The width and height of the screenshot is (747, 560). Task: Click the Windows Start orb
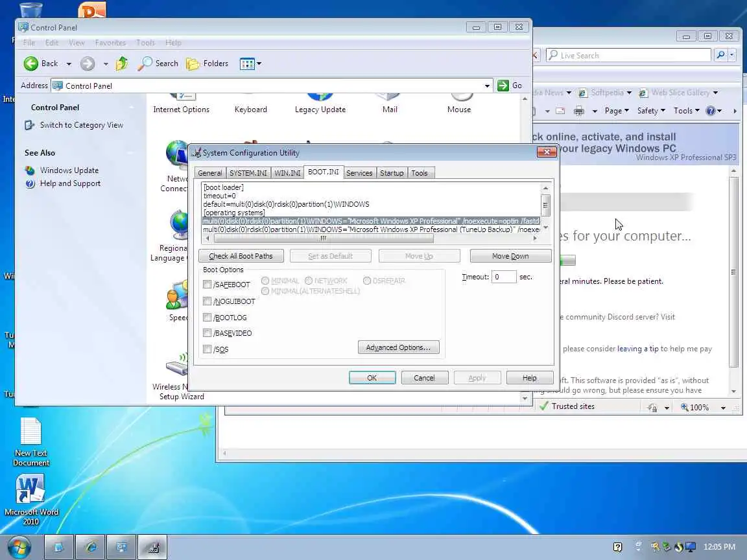19,547
